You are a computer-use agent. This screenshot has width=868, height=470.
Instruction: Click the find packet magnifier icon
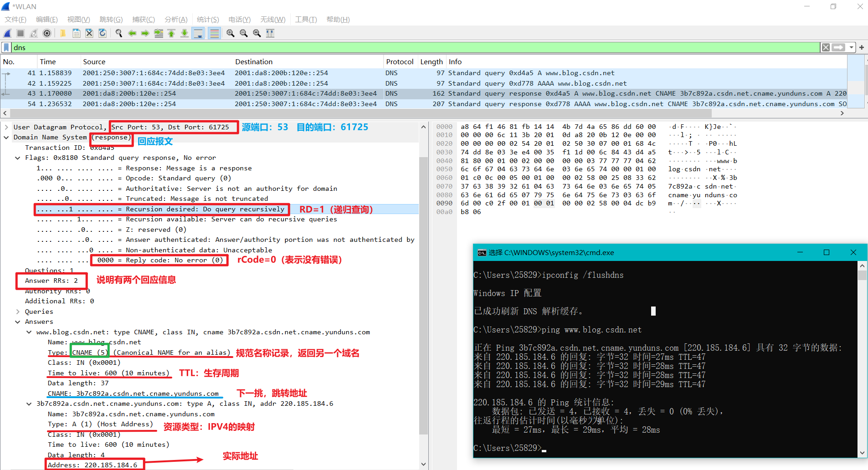coord(119,33)
